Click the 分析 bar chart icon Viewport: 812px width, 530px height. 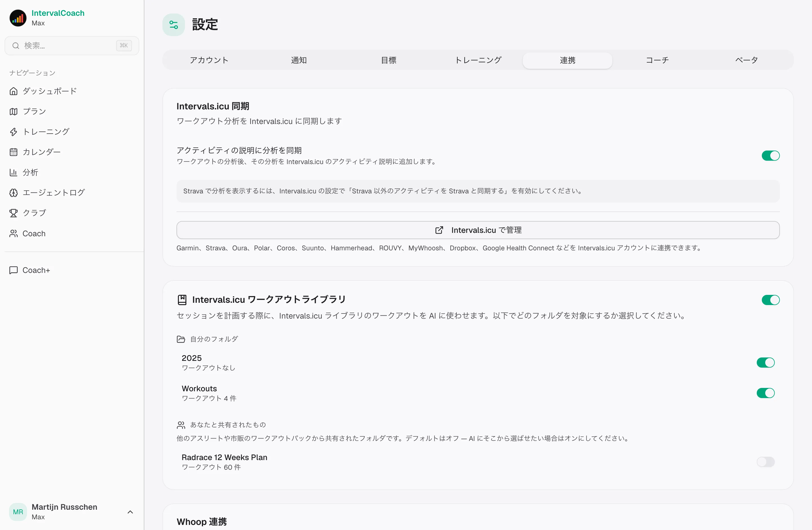click(x=14, y=173)
